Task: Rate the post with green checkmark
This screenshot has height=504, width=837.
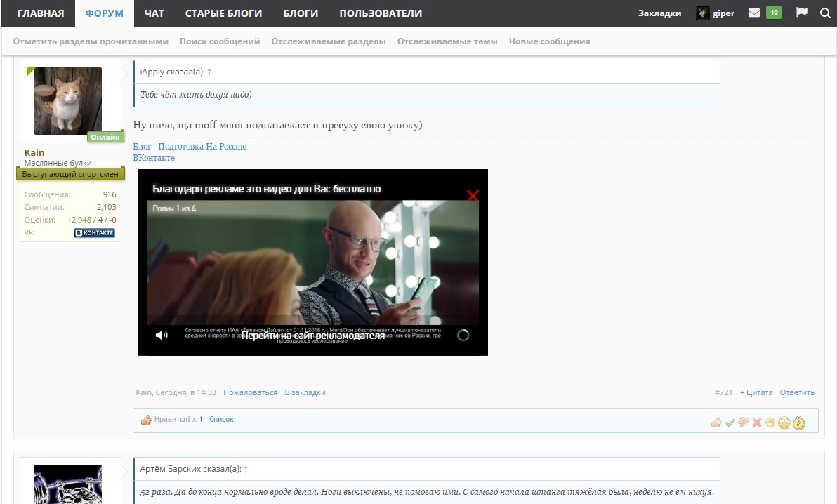Action: [730, 423]
